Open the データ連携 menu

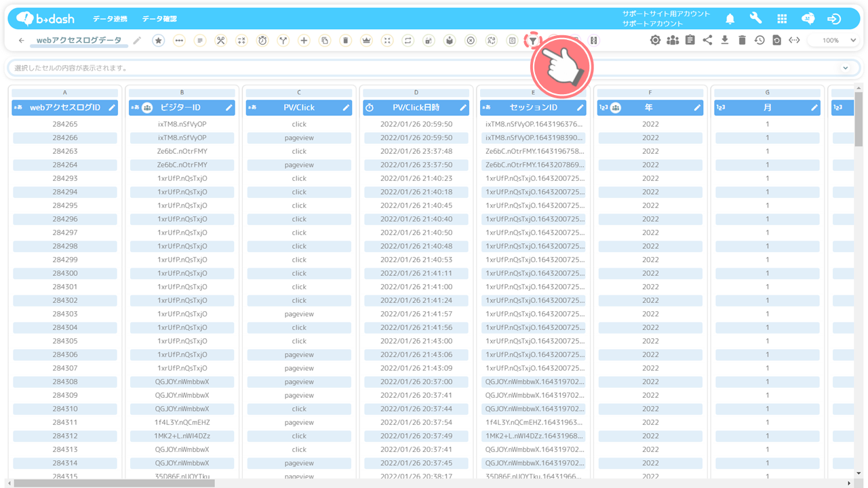(110, 19)
